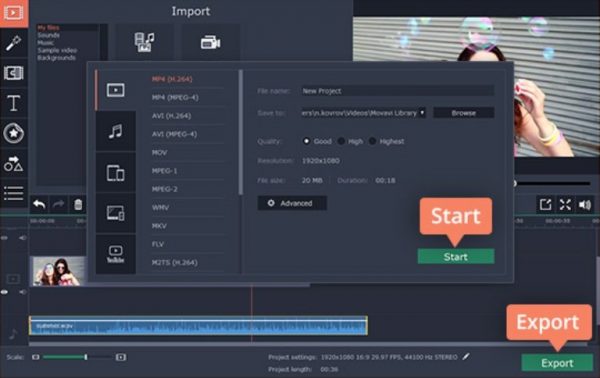Choose M2TS (H.264) format
The image size is (600, 378).
point(175,262)
